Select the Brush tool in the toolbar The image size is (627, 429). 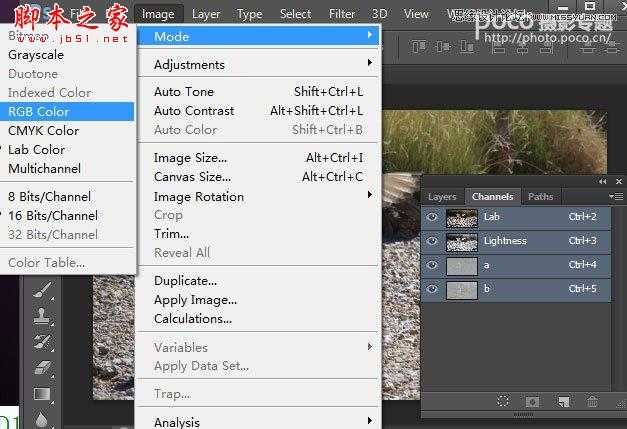pyautogui.click(x=42, y=290)
